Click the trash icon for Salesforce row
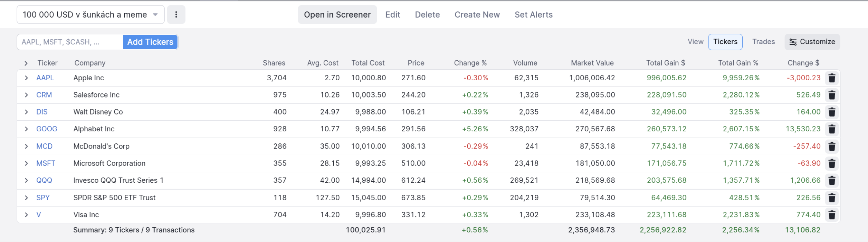868x242 pixels. coord(832,95)
